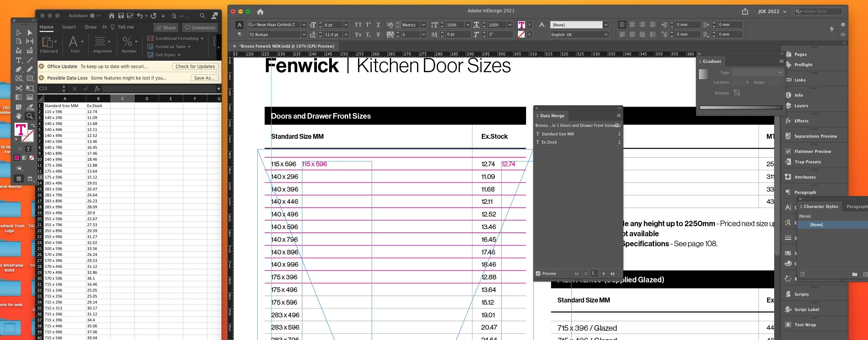
Task: Select the Zoom tool magnifier
Action: pos(30,116)
